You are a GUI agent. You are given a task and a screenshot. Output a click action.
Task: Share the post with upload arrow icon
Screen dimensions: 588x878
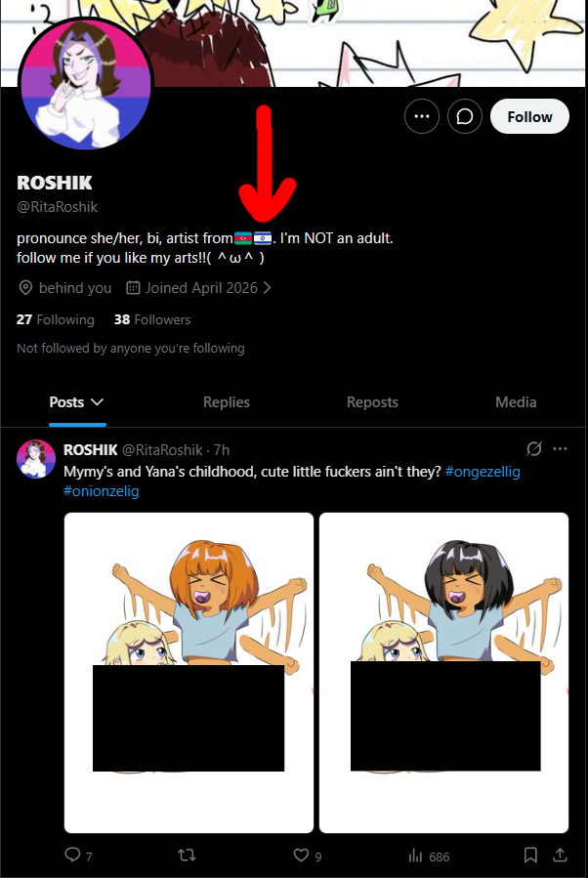(560, 855)
